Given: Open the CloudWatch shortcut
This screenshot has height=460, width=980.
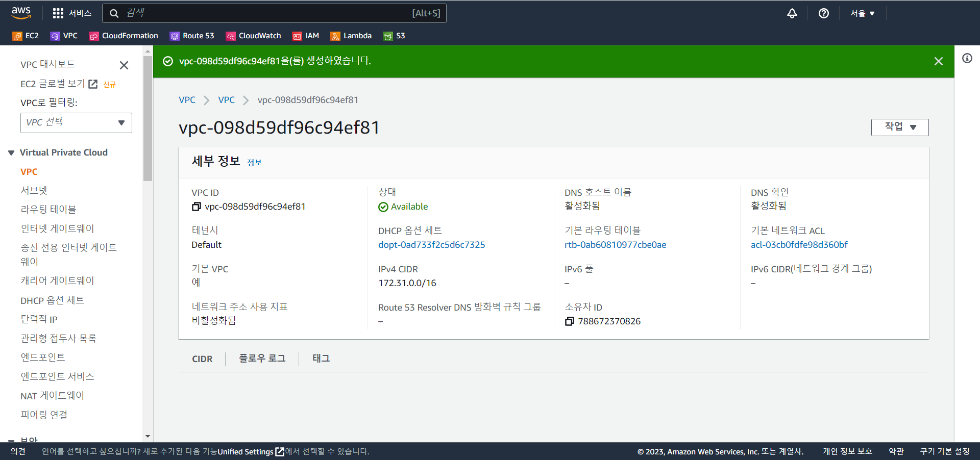Looking at the screenshot, I should (x=253, y=36).
